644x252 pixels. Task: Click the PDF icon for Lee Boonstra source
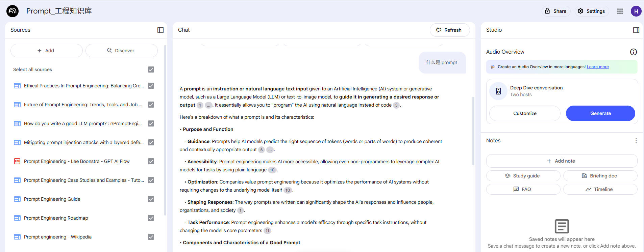[x=17, y=161]
